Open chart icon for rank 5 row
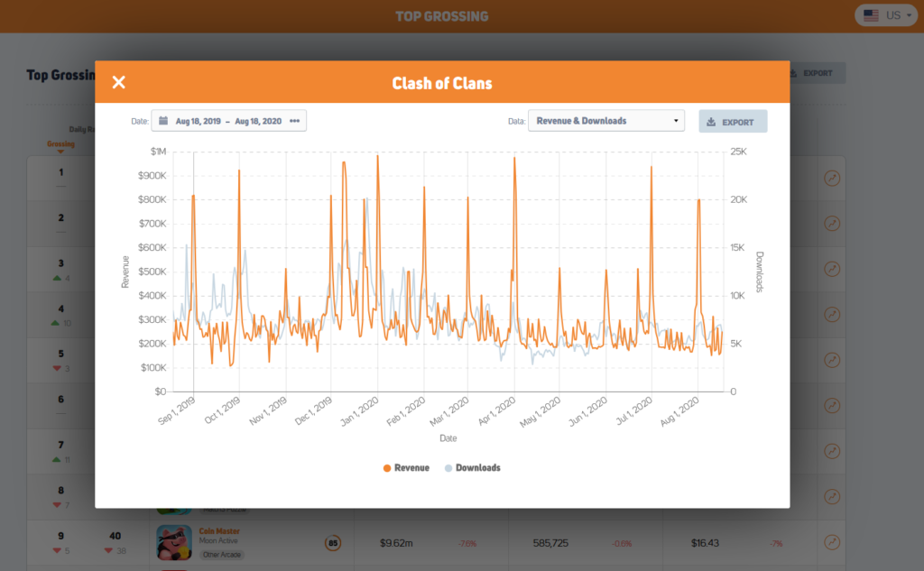The height and width of the screenshot is (571, 924). [831, 360]
